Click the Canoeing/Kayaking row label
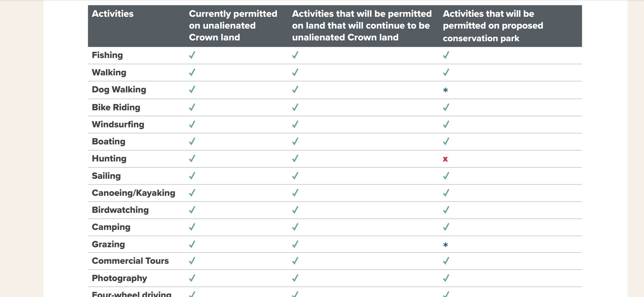This screenshot has height=297, width=644. (x=133, y=193)
